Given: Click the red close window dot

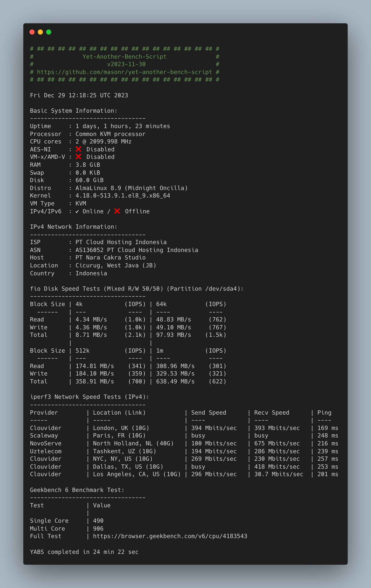Looking at the screenshot, I should [32, 32].
